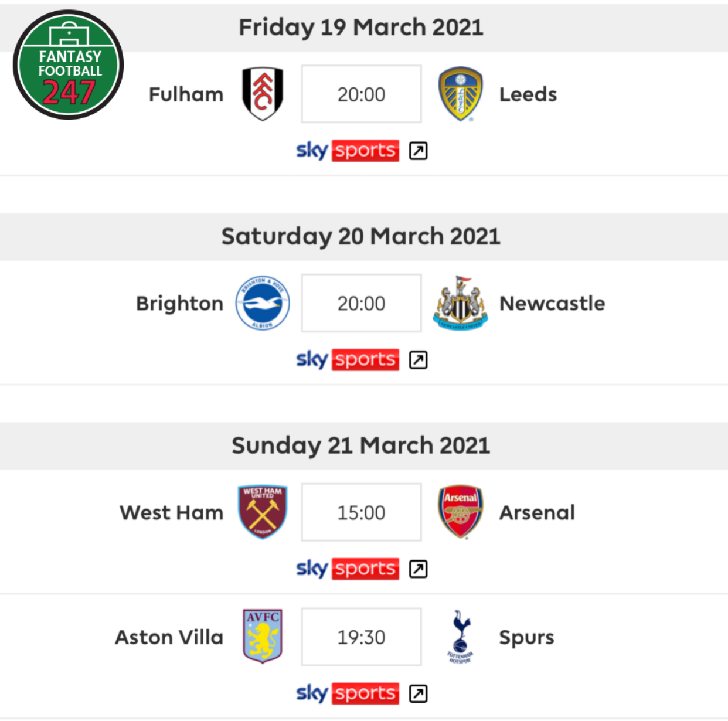The height and width of the screenshot is (721, 728).
Task: Click the Fulham club crest
Action: [262, 94]
